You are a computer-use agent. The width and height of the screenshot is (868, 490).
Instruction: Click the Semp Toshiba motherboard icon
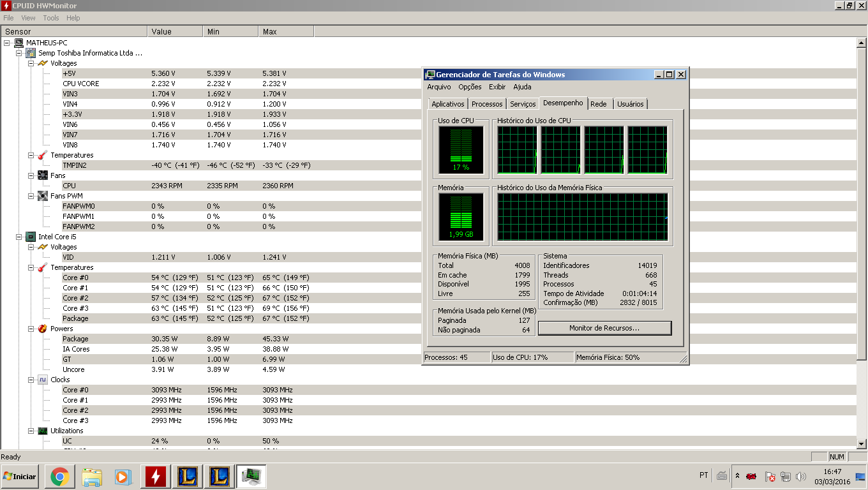pyautogui.click(x=31, y=53)
